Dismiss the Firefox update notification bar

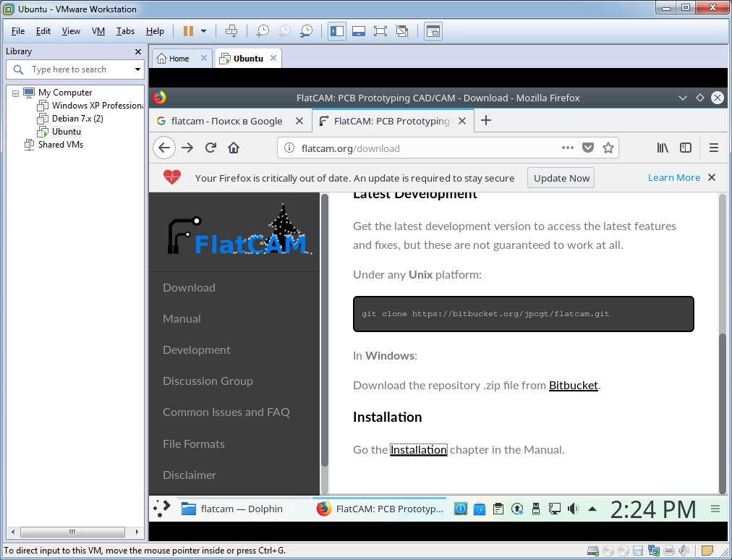click(712, 177)
